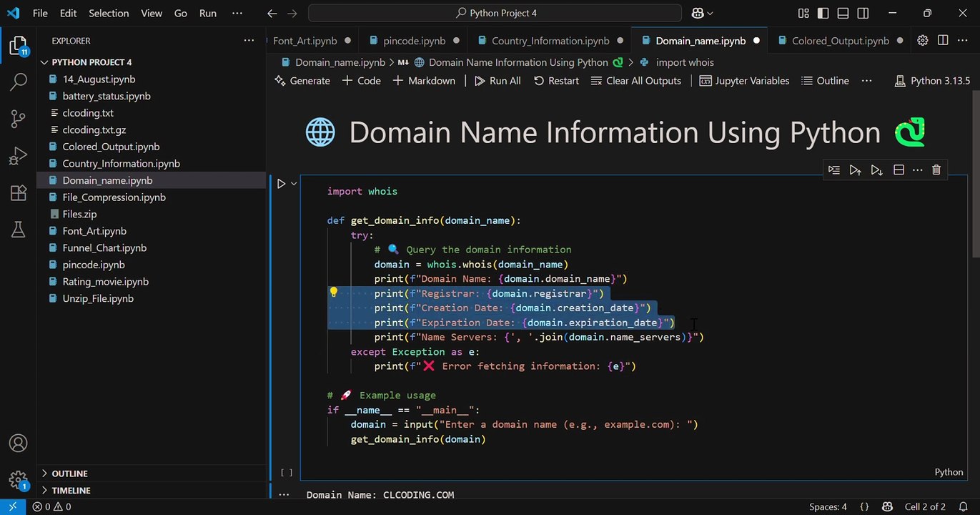Open the Explorer view in activity bar
The width and height of the screenshot is (980, 515).
coord(18,46)
